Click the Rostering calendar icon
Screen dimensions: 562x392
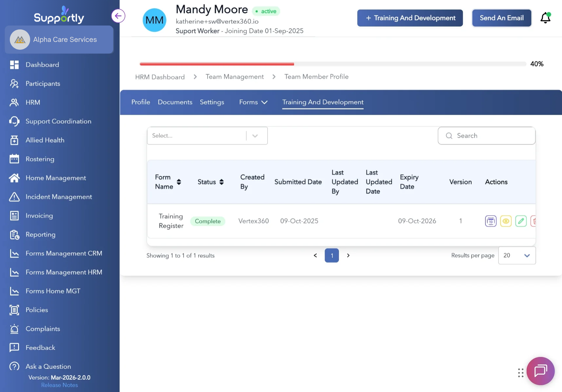click(x=14, y=159)
